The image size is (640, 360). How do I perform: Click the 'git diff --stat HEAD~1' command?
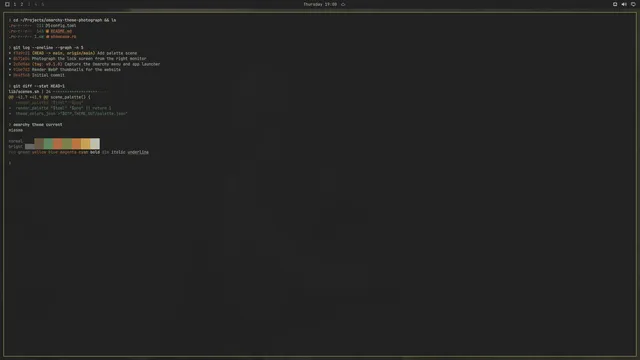[39, 86]
